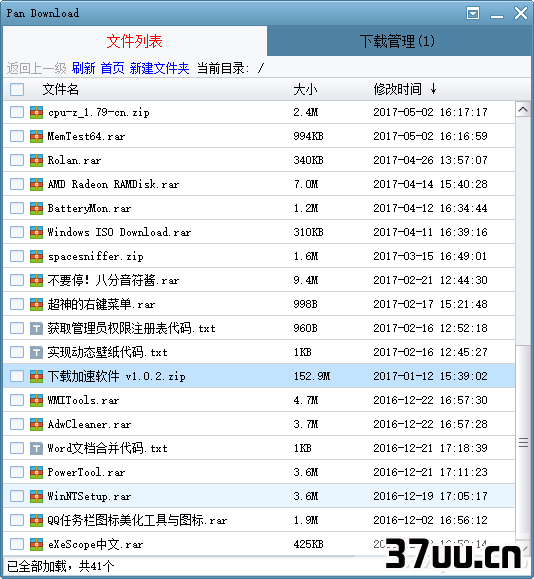The image size is (534, 579).
Task: Open the title bar dropdown menu button
Action: point(473,13)
